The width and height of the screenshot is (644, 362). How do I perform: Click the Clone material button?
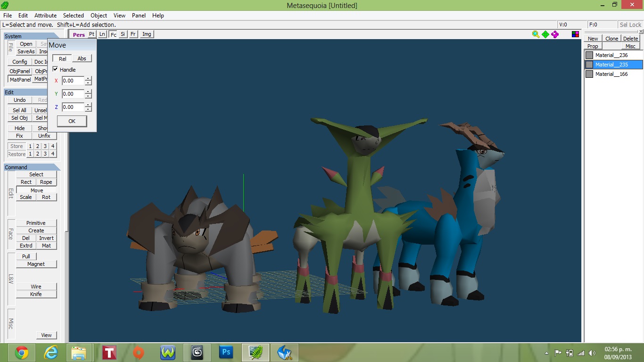coord(611,39)
